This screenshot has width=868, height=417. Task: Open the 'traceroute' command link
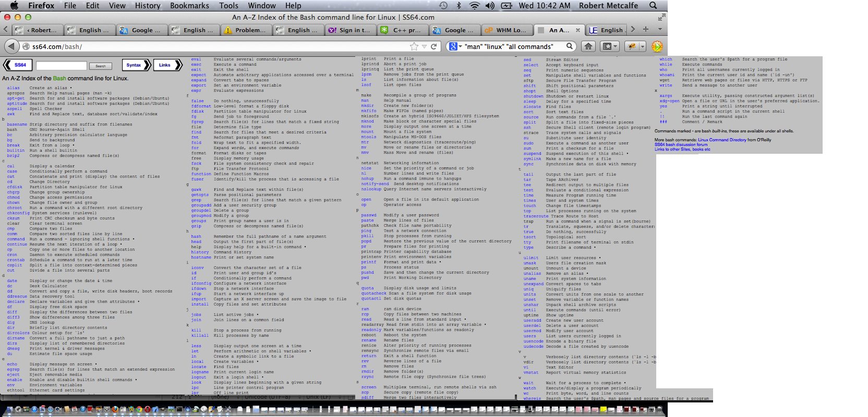[x=536, y=216]
